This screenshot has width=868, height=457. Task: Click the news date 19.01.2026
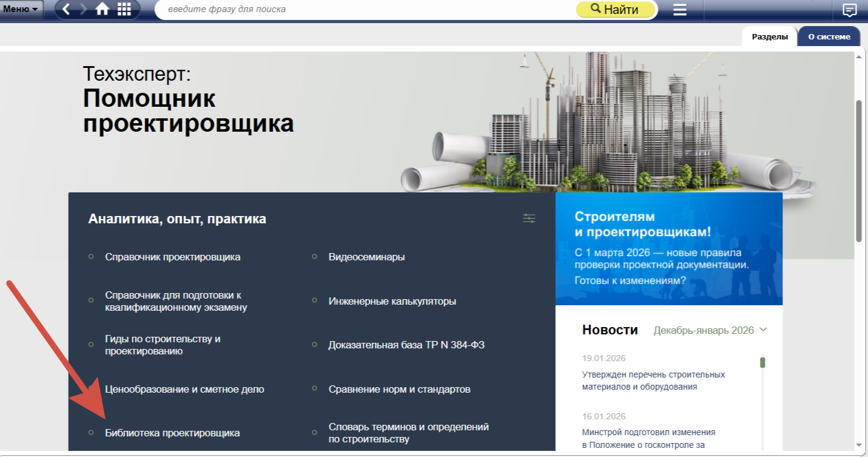604,358
